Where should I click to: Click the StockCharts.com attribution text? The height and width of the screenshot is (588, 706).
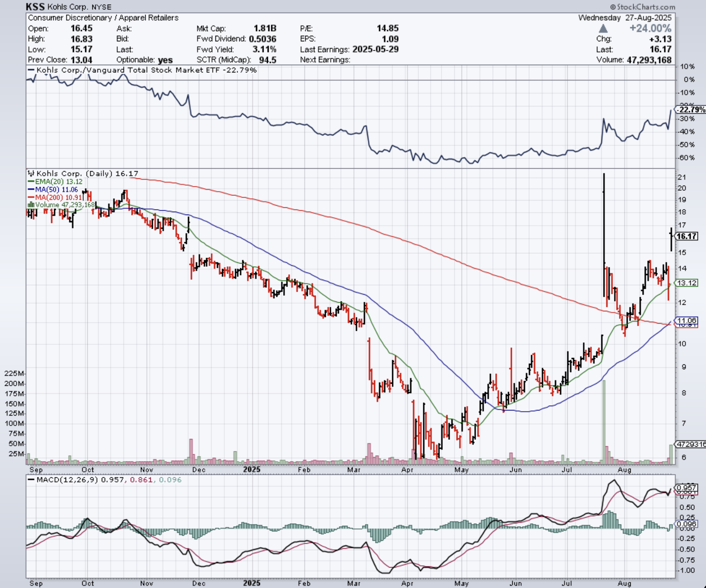[x=643, y=7]
